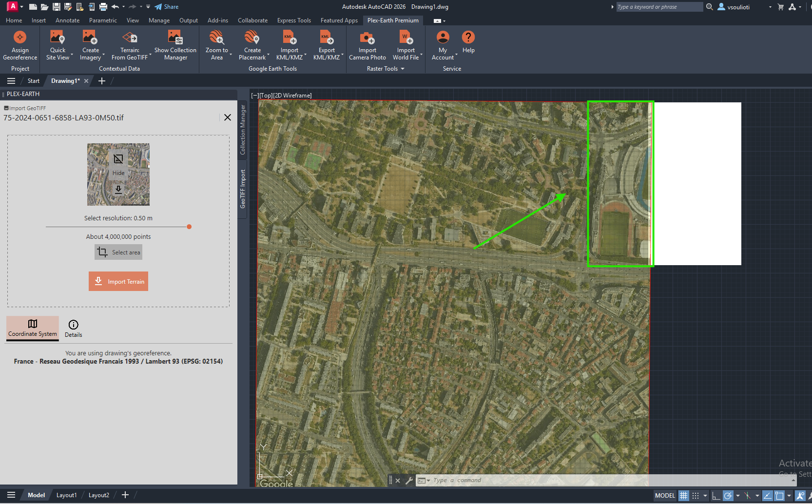Open My Account in ribbon
Screen dimensions: 812x504
point(443,45)
